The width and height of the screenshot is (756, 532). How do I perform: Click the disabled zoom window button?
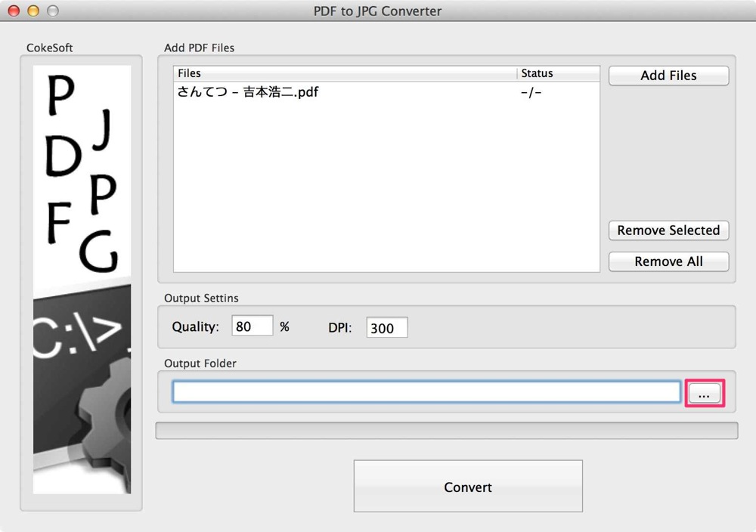53,11
